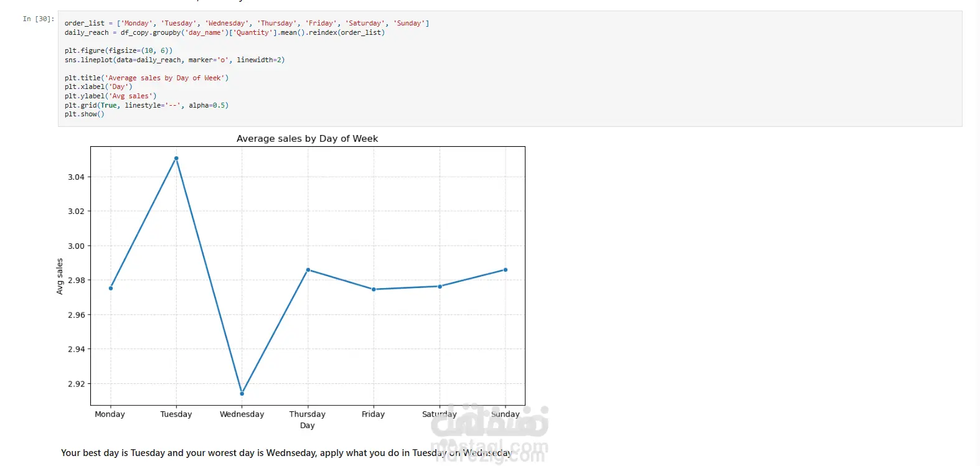Click the plt.show() code line

[84, 114]
